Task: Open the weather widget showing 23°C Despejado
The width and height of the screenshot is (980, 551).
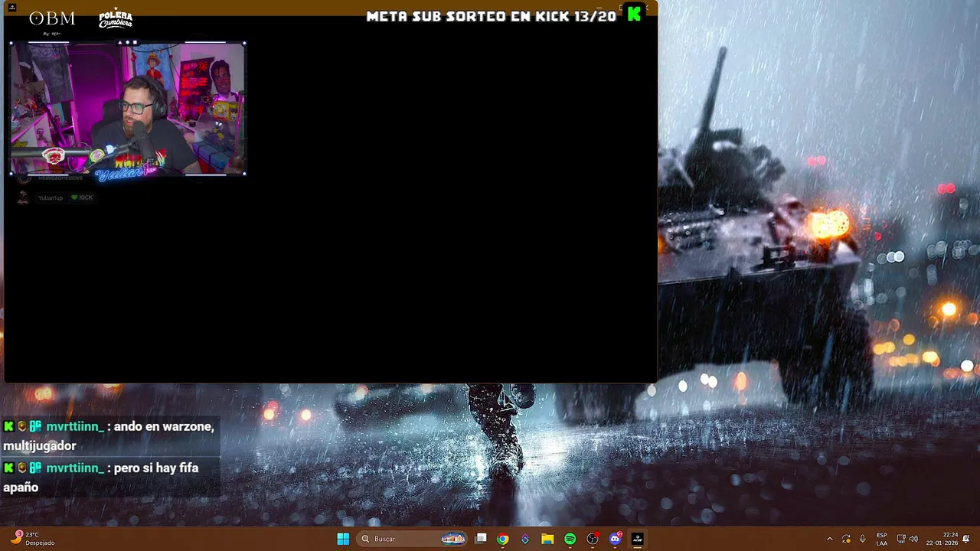Action: (32, 539)
